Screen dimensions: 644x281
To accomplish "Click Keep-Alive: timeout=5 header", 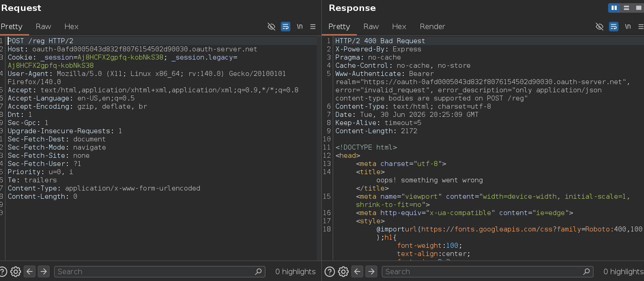I will (x=378, y=123).
